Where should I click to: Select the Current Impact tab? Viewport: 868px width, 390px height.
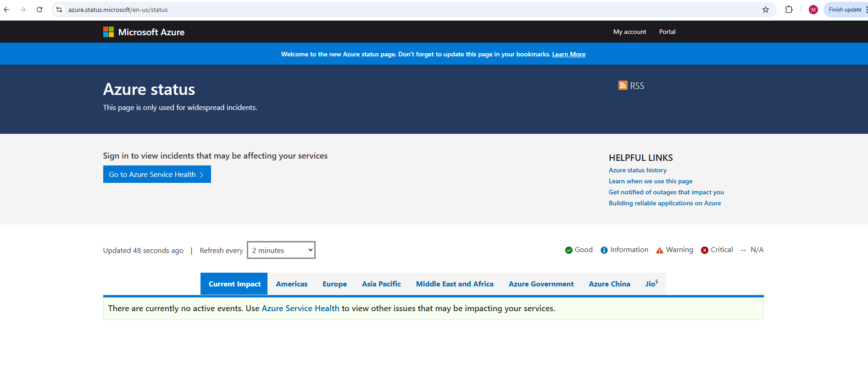click(234, 284)
